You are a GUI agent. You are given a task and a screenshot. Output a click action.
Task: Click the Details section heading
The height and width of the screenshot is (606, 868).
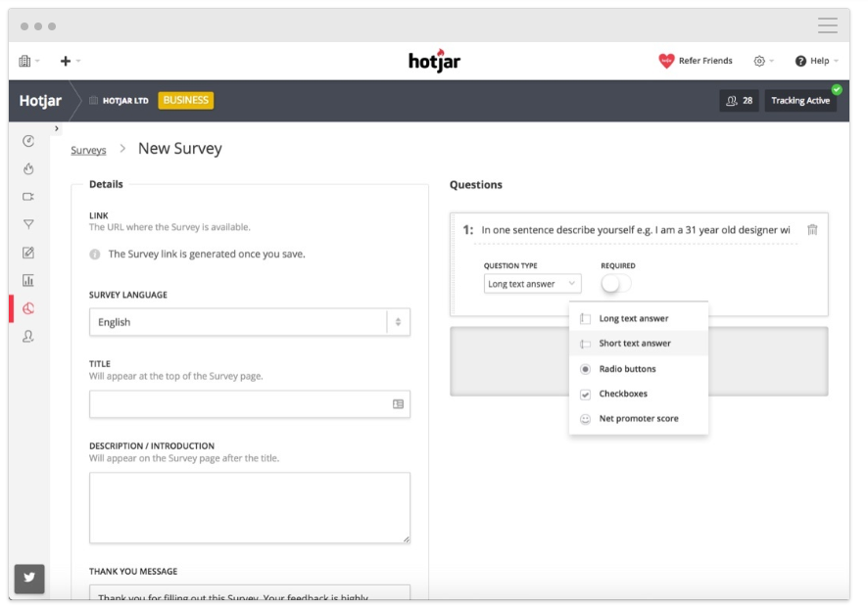coord(106,184)
